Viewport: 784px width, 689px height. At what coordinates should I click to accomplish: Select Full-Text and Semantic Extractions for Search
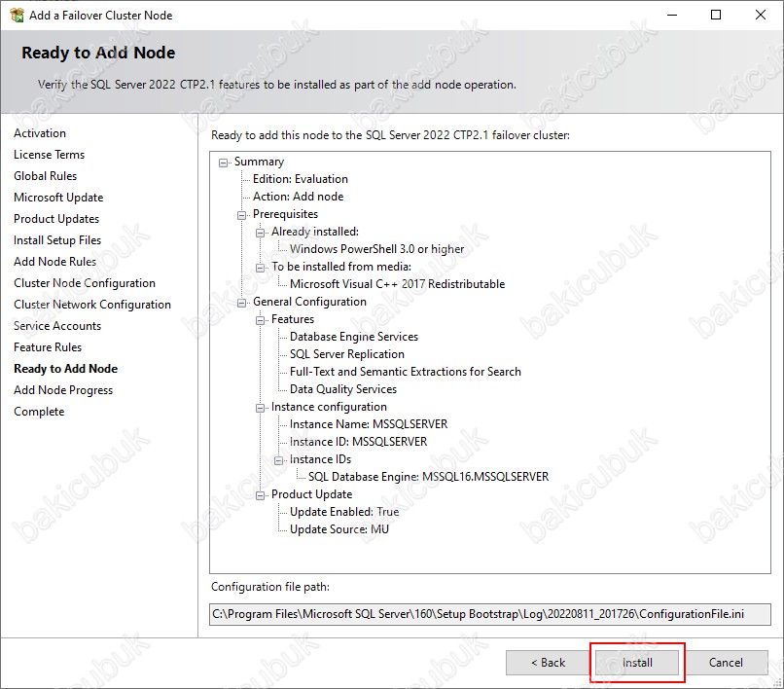point(406,372)
